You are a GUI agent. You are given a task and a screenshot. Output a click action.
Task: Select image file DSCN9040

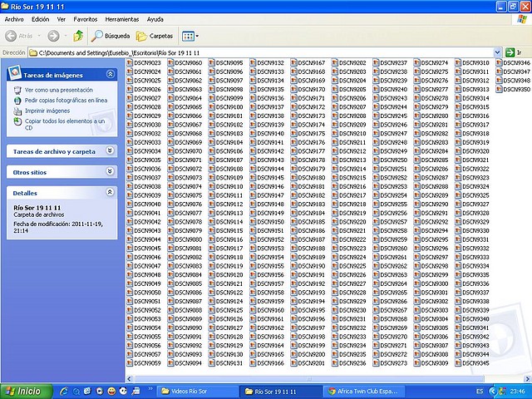pos(144,204)
